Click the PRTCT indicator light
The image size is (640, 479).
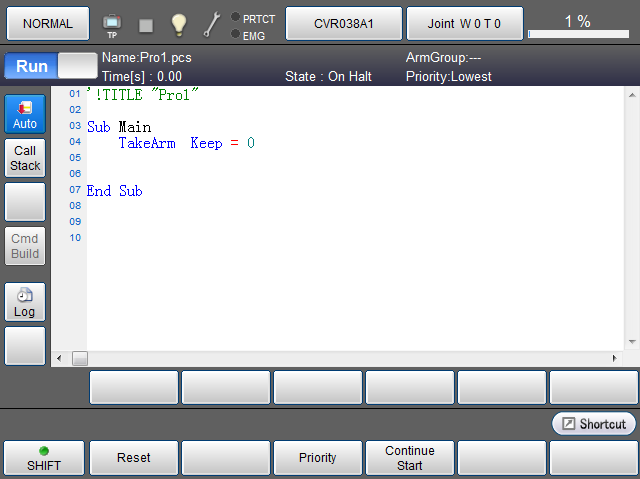coord(235,17)
